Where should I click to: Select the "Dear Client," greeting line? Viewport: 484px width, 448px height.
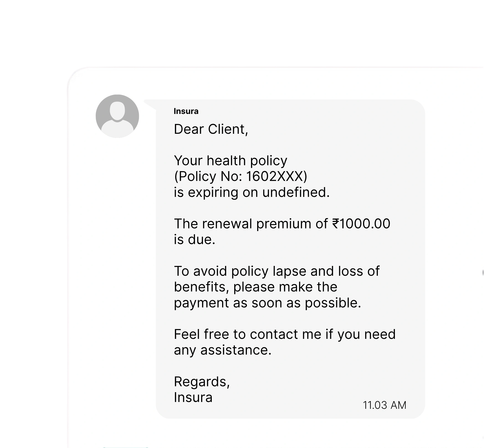click(x=211, y=129)
